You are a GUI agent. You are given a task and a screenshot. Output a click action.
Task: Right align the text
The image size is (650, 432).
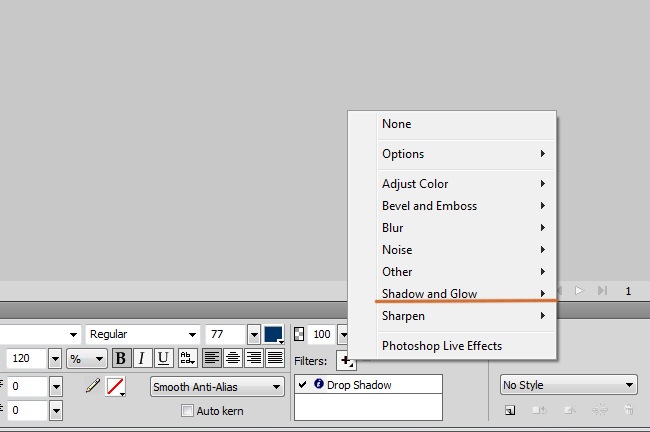[x=253, y=358]
